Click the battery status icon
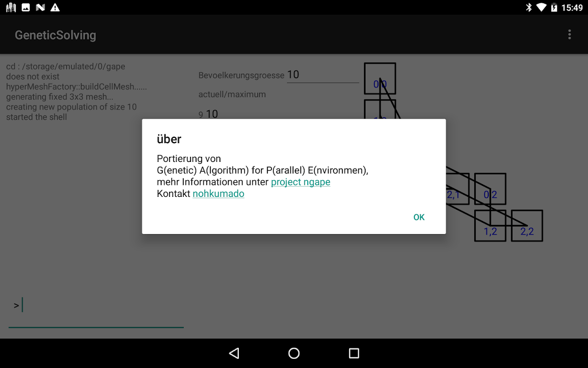588x368 pixels. coord(554,7)
